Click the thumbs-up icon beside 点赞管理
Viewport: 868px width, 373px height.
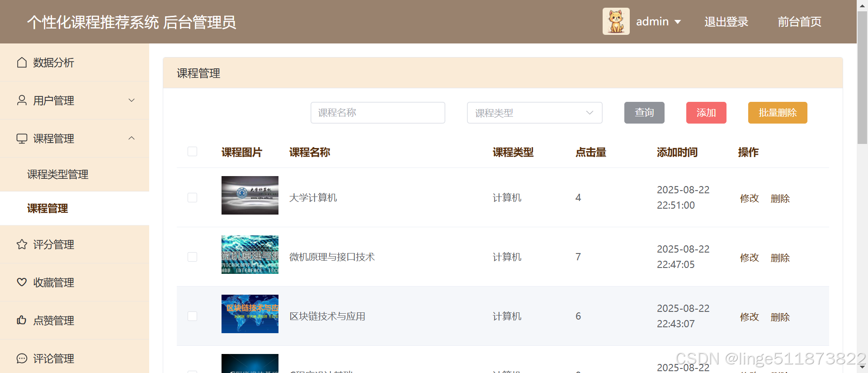click(x=22, y=320)
